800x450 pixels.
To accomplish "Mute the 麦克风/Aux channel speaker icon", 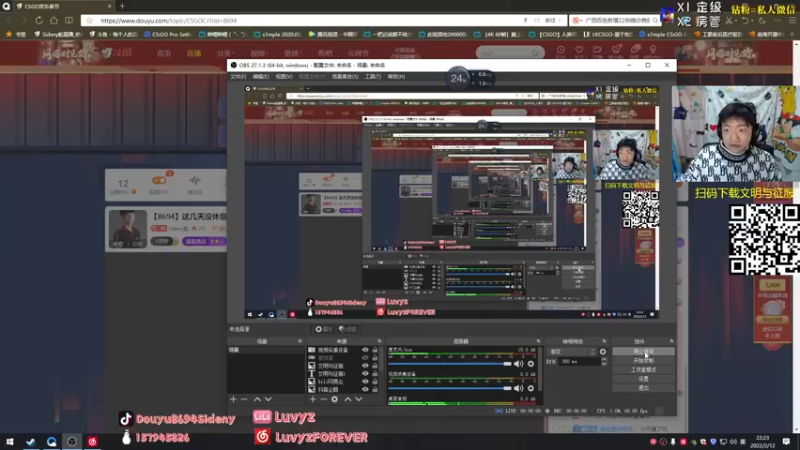I will point(518,364).
